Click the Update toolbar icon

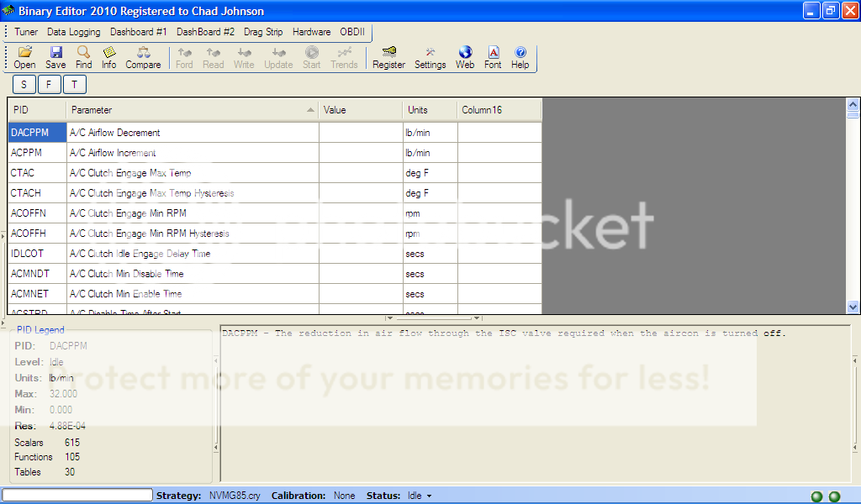(278, 58)
